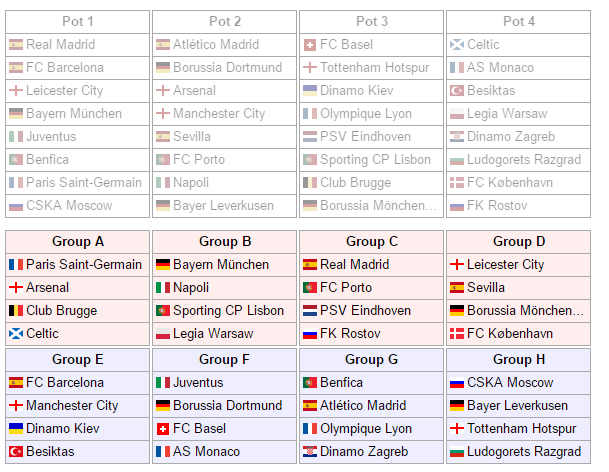Click Legia Warsaw in Group B
The width and height of the screenshot is (609, 472).
coord(213,334)
